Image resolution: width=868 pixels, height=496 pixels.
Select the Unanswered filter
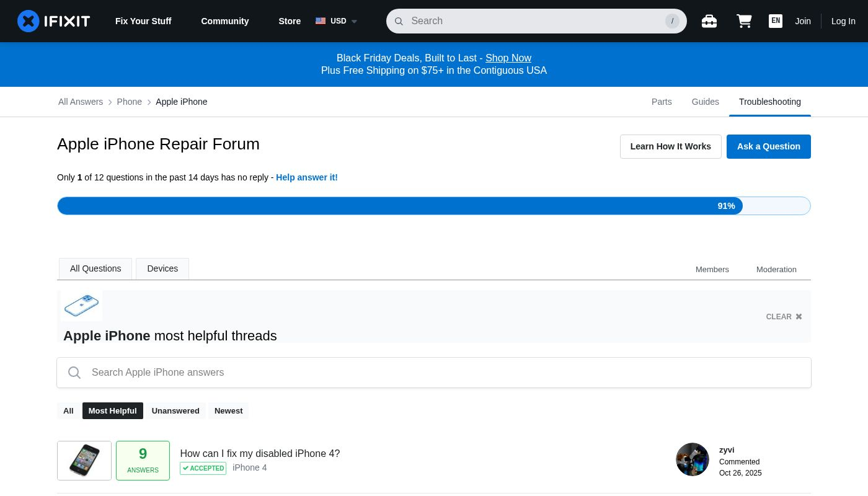(175, 411)
